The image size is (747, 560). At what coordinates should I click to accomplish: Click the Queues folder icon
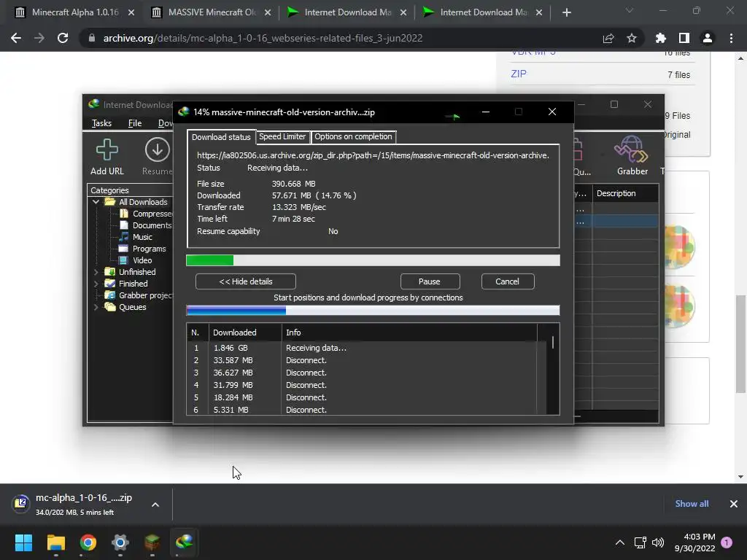coord(110,307)
